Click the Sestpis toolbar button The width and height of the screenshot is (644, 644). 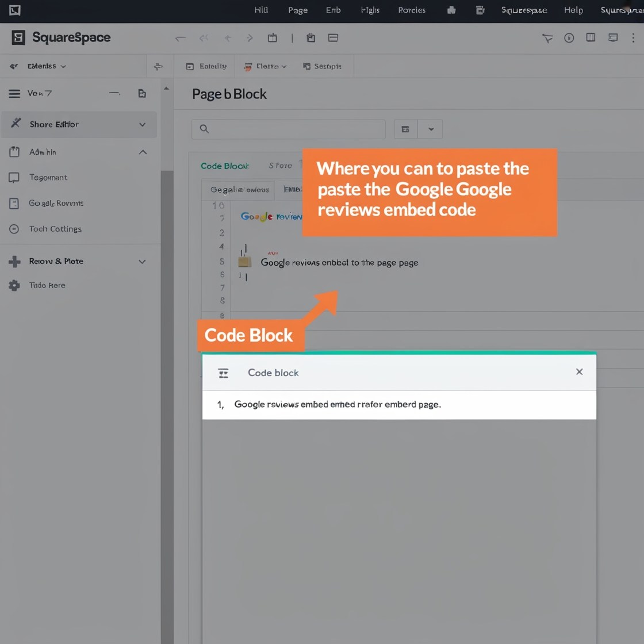click(x=322, y=66)
